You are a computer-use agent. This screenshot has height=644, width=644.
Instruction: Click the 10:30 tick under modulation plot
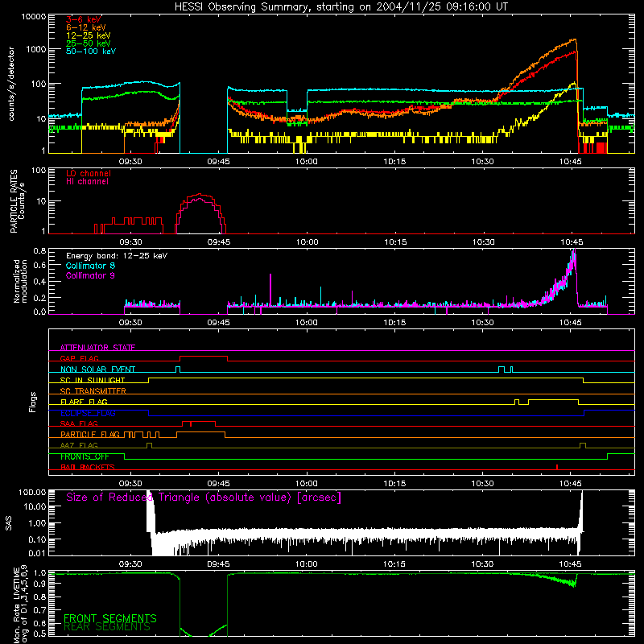(482, 323)
